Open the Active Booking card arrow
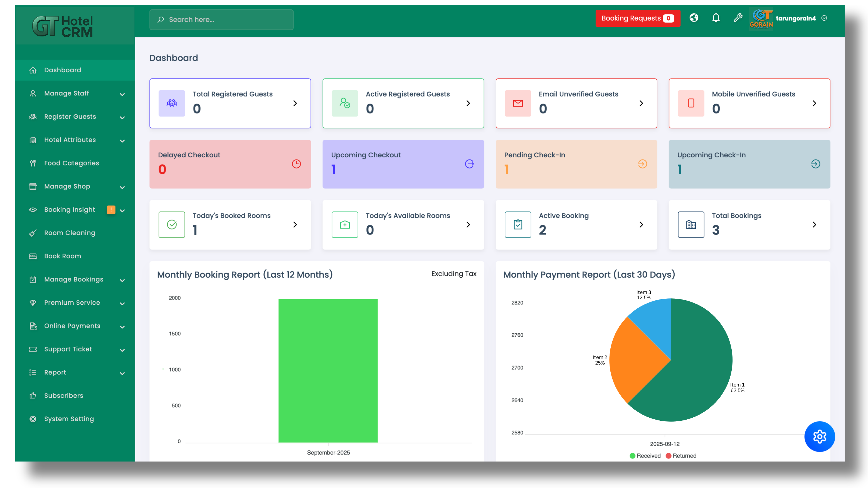The height and width of the screenshot is (488, 868). pos(641,225)
